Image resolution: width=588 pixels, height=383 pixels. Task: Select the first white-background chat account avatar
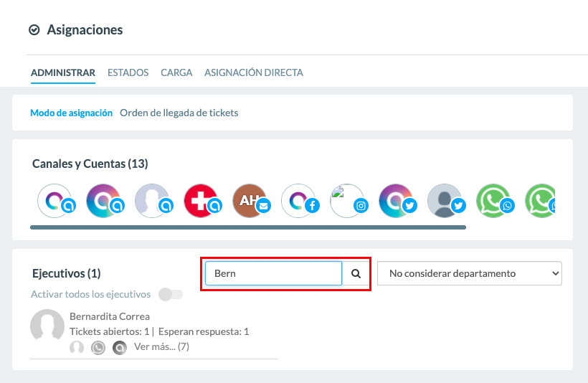(54, 201)
